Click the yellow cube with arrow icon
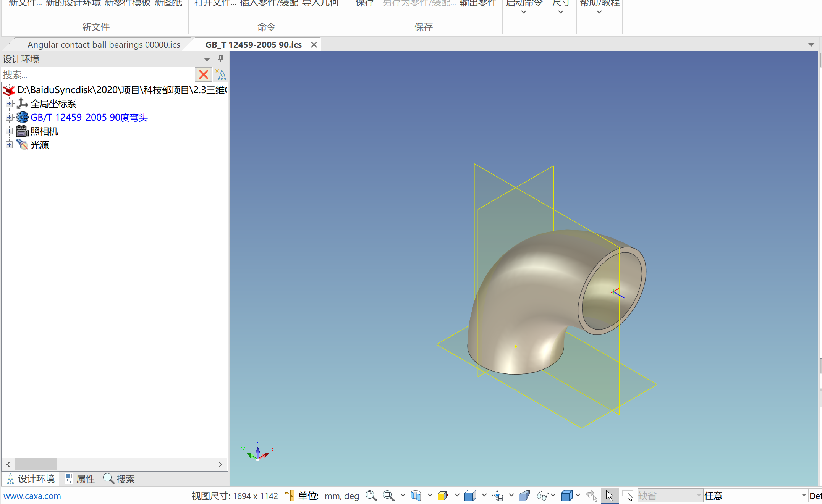822x504 pixels. coord(443,496)
